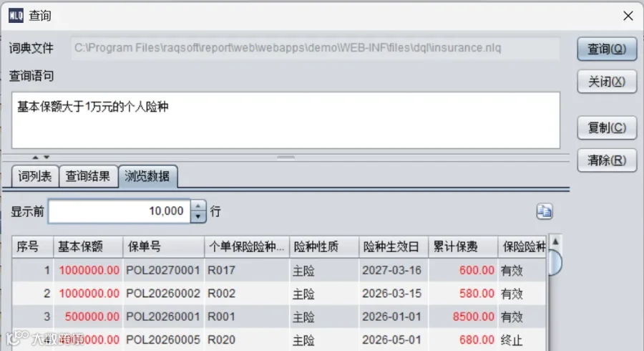Click the NLQ application icon in title bar
The height and width of the screenshot is (351, 644).
pyautogui.click(x=16, y=16)
